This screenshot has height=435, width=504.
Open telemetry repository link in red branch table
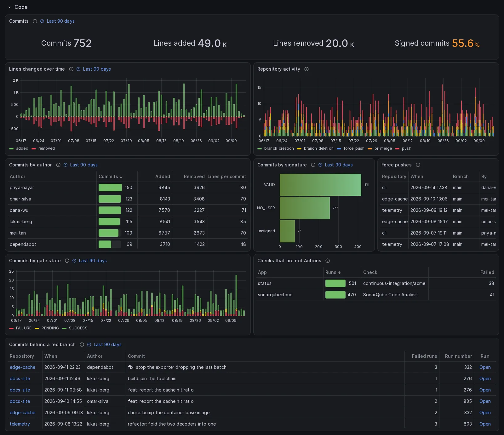click(x=20, y=424)
